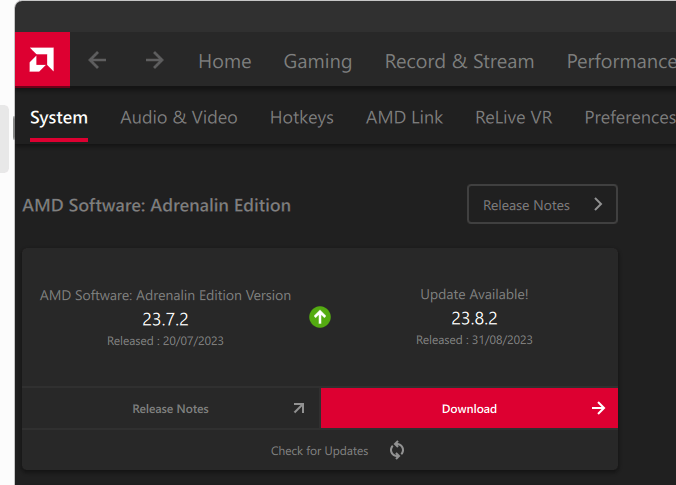Screen dimensions: 676x485
Task: Click available version number 23.8.2
Action: point(474,319)
